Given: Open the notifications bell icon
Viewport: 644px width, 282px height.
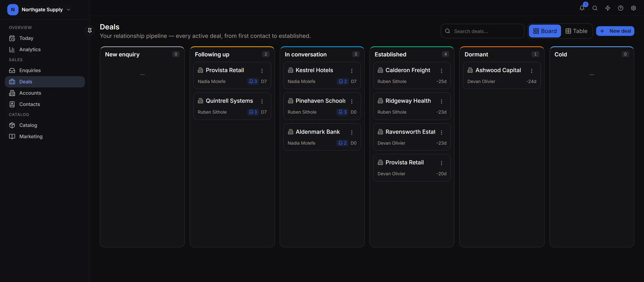Looking at the screenshot, I should 582,8.
